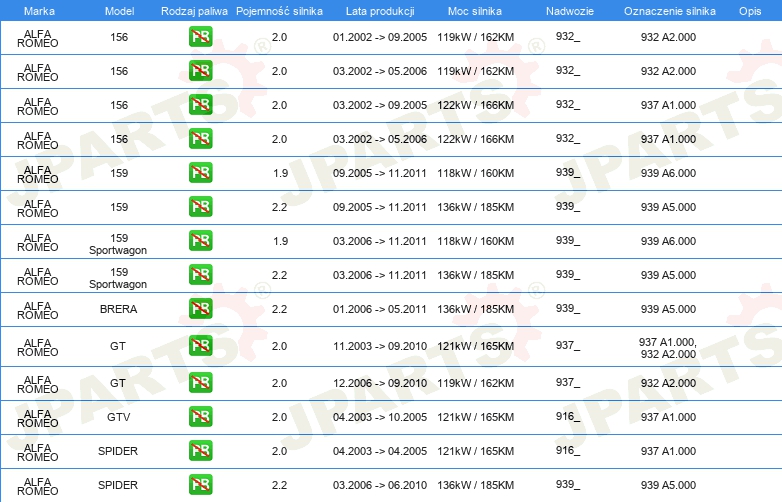Click engine capacity 2.2 in BRERA row
The height and width of the screenshot is (502, 782).
(x=279, y=309)
